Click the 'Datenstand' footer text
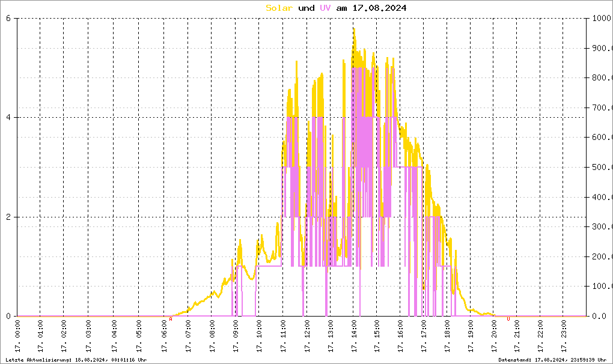Image resolution: width=613 pixels, height=364 pixels. [552, 360]
